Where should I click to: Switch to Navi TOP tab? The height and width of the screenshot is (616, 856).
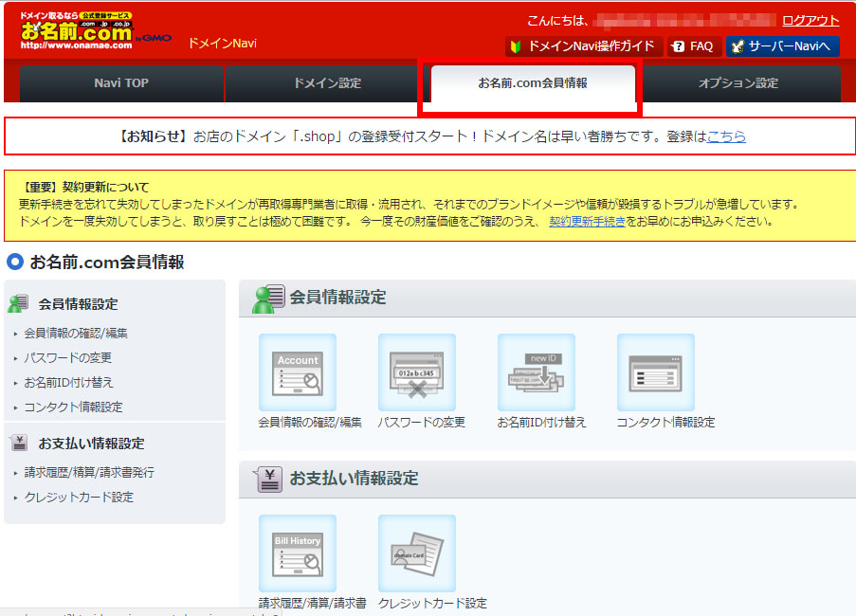(121, 83)
